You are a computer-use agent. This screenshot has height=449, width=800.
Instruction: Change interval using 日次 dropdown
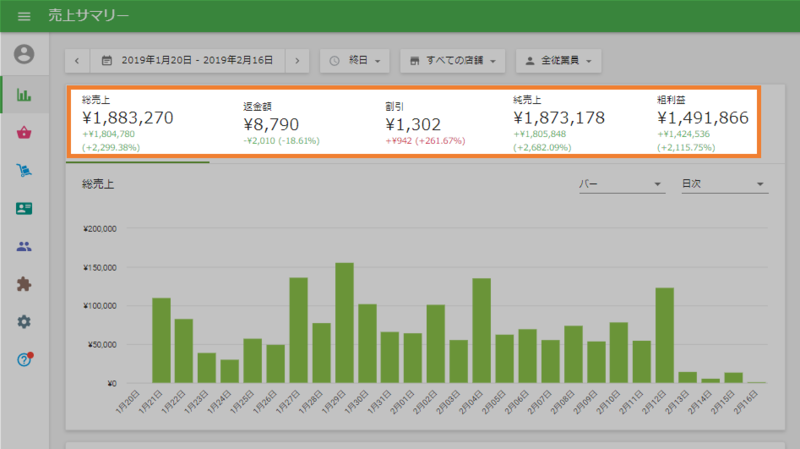724,184
